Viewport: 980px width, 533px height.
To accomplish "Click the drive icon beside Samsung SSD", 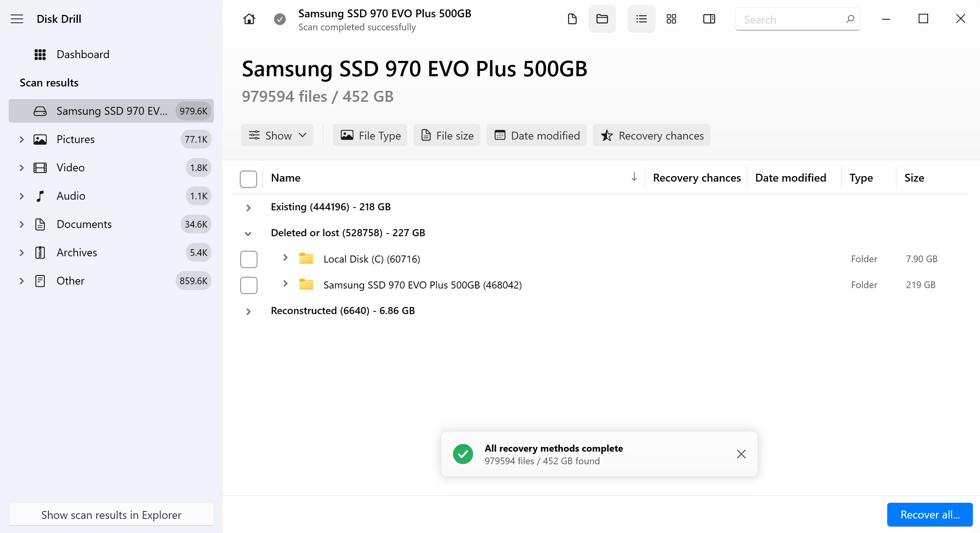I will click(40, 111).
